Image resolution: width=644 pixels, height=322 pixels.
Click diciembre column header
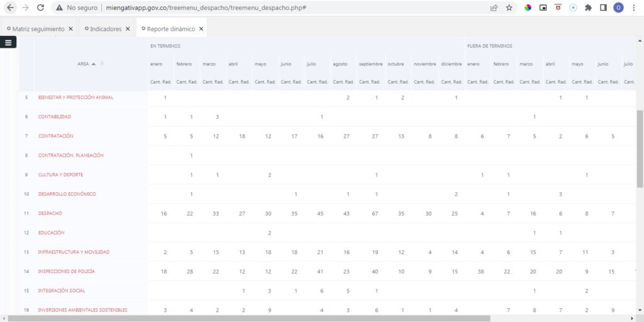tap(452, 64)
